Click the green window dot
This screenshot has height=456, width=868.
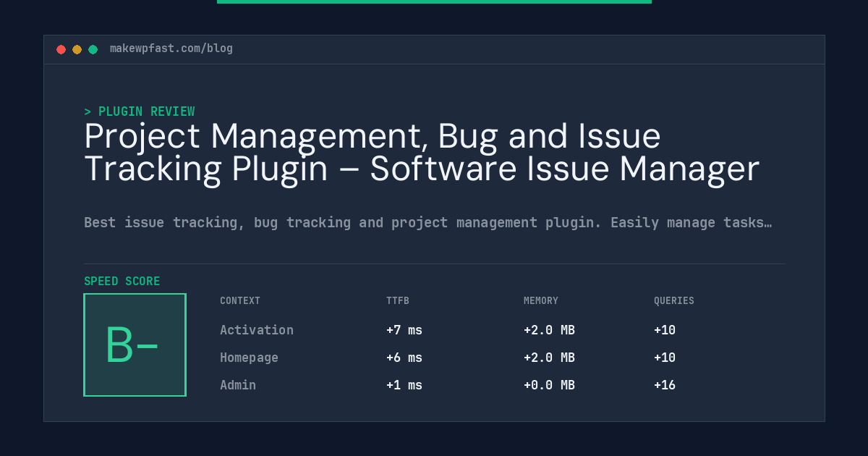[93, 49]
